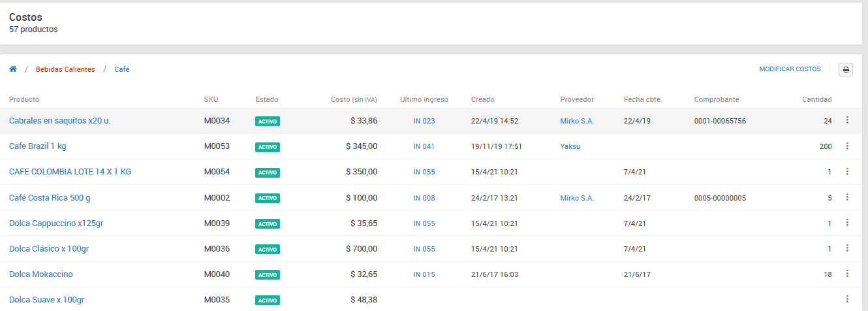Click the Producto column header

point(24,99)
